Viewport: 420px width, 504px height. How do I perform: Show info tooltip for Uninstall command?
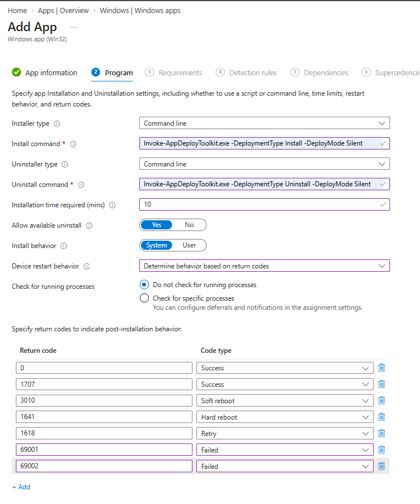click(x=82, y=185)
